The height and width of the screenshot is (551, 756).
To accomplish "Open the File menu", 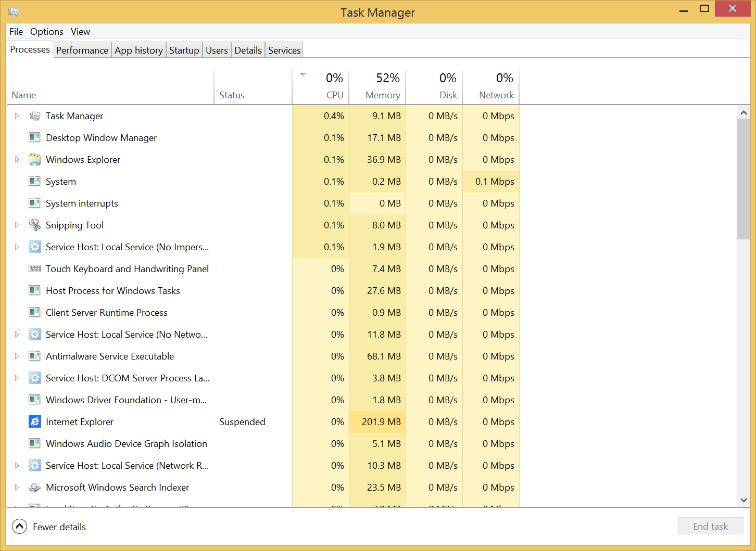I will point(16,32).
